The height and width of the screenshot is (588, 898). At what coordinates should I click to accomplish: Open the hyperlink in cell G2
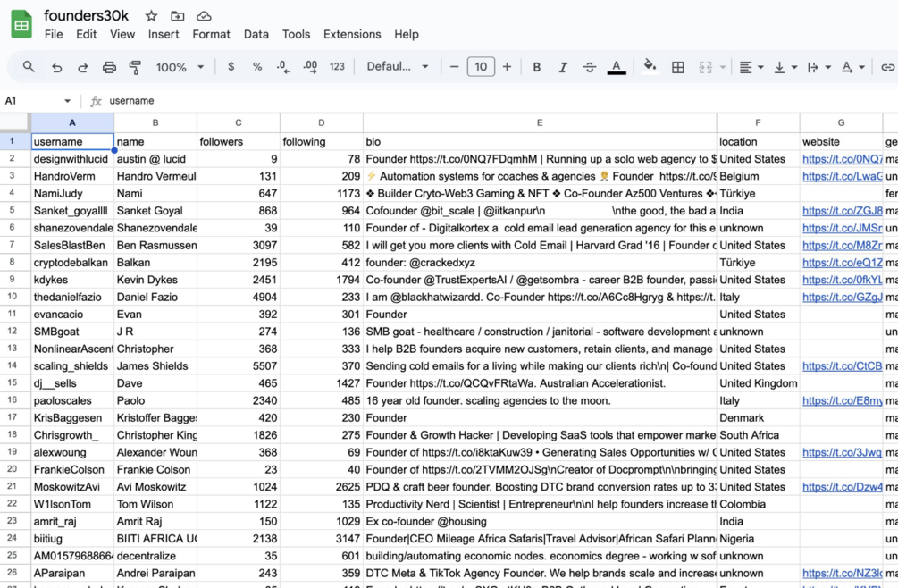tap(841, 158)
